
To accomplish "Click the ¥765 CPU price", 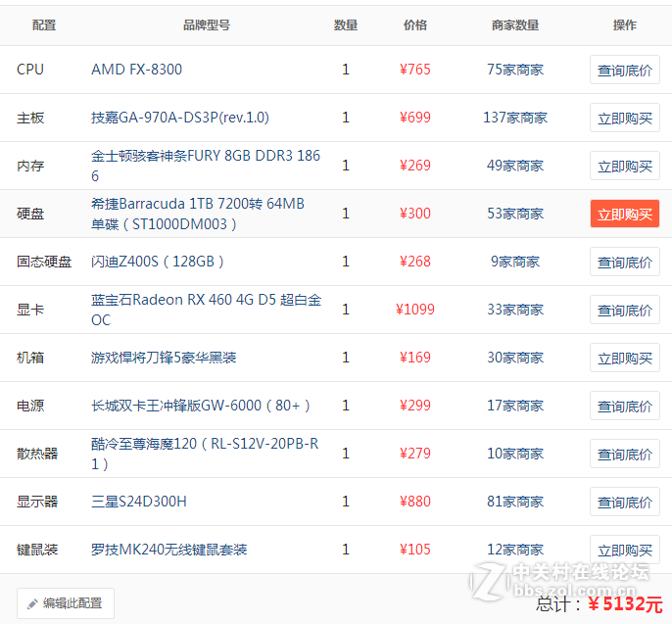I will point(415,70).
